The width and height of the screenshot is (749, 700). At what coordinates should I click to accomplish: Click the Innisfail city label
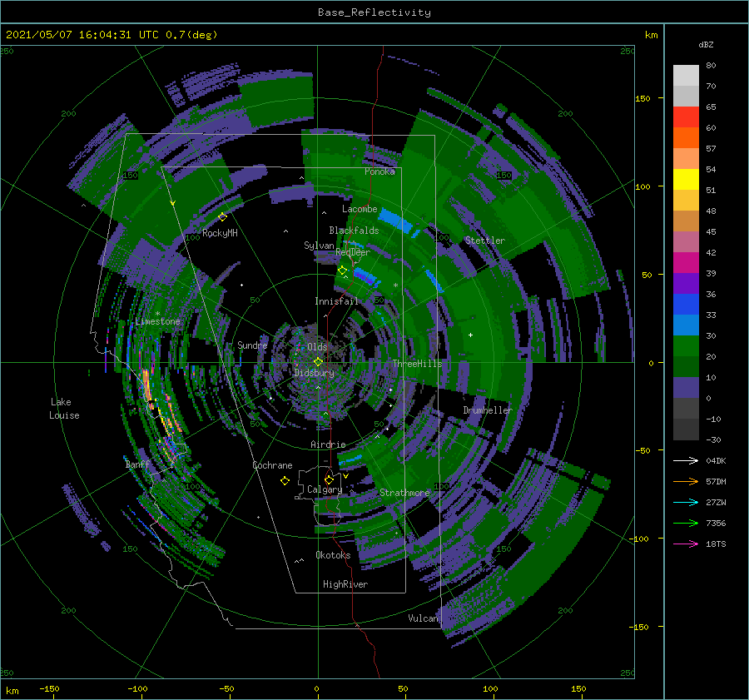click(336, 301)
